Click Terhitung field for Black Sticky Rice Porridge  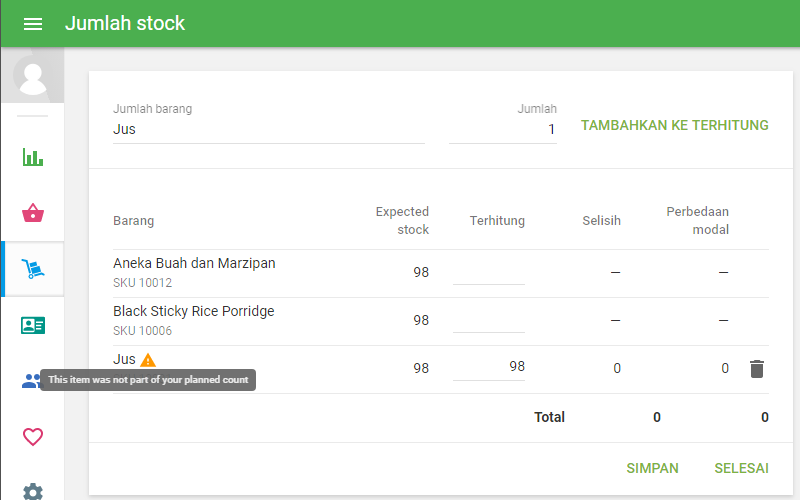pyautogui.click(x=488, y=320)
